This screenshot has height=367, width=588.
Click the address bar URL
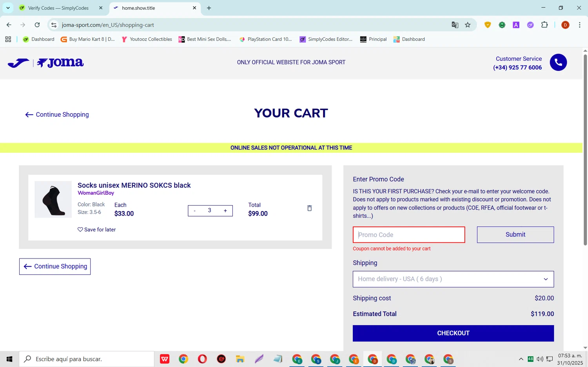click(x=108, y=25)
